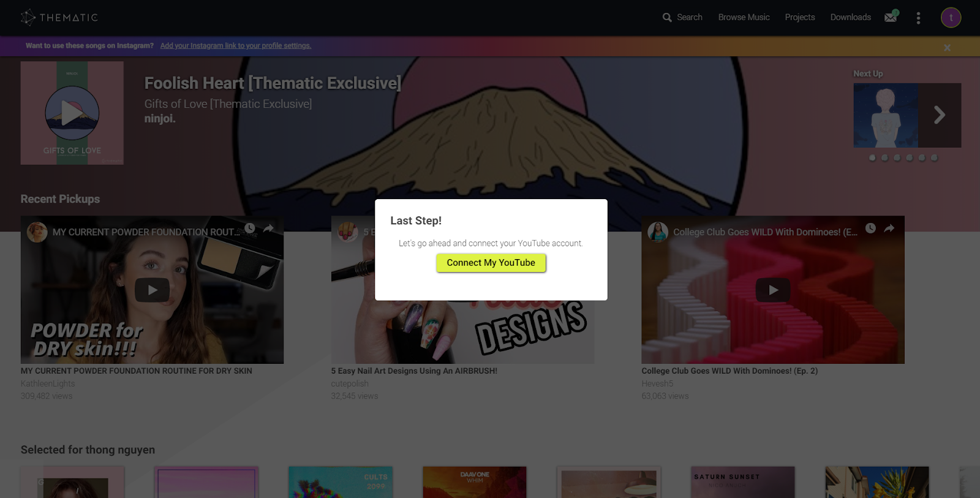This screenshot has width=980, height=498.
Task: Click Watch Later on Dominoes video
Action: pos(870,228)
